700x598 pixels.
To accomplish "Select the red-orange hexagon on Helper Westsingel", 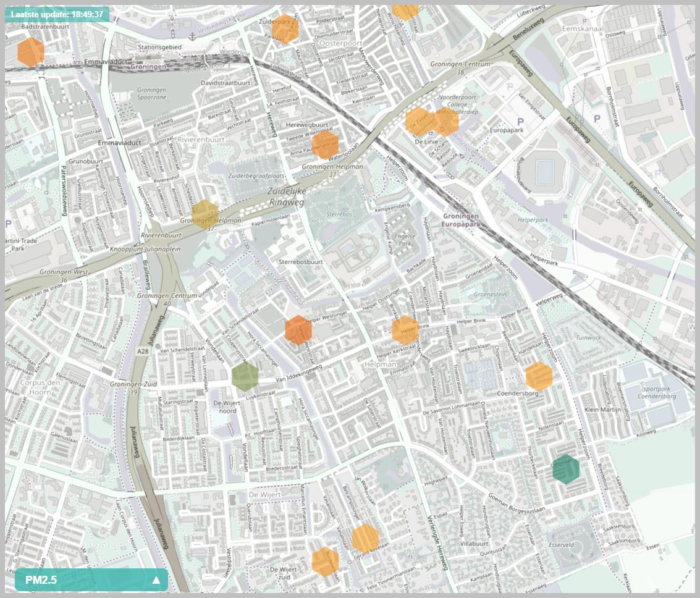I will [x=298, y=330].
